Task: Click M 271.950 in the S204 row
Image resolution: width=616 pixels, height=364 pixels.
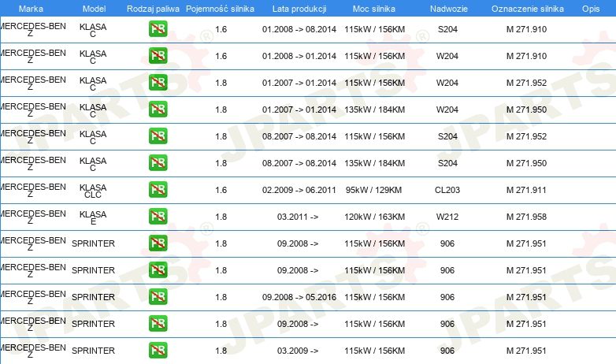Action: (x=526, y=163)
